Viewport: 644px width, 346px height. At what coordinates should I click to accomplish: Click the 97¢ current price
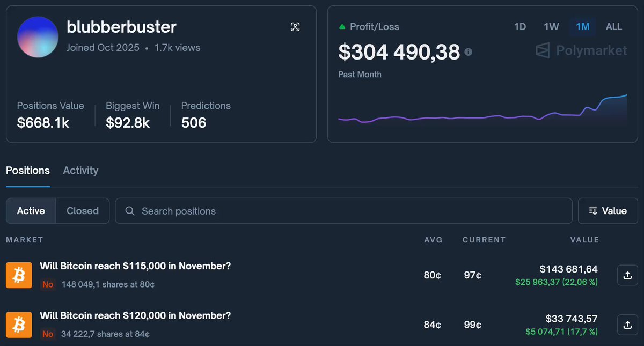[473, 275]
